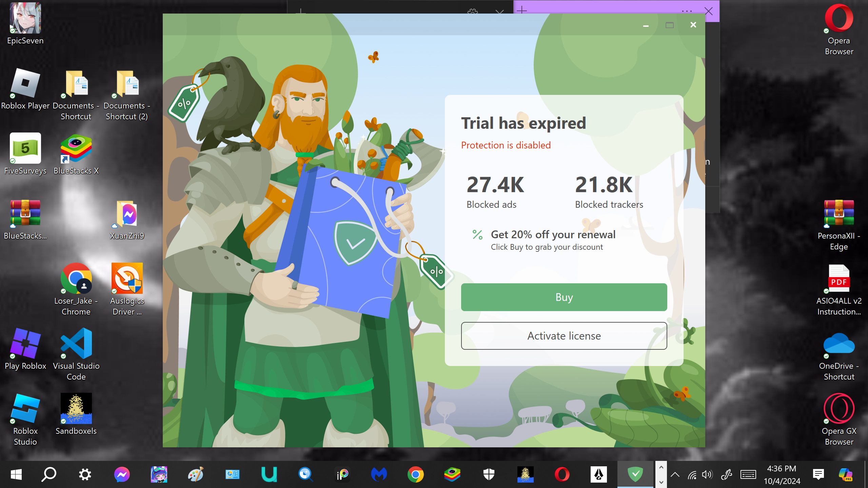Open Copilot preview from the taskbar

tap(846, 474)
